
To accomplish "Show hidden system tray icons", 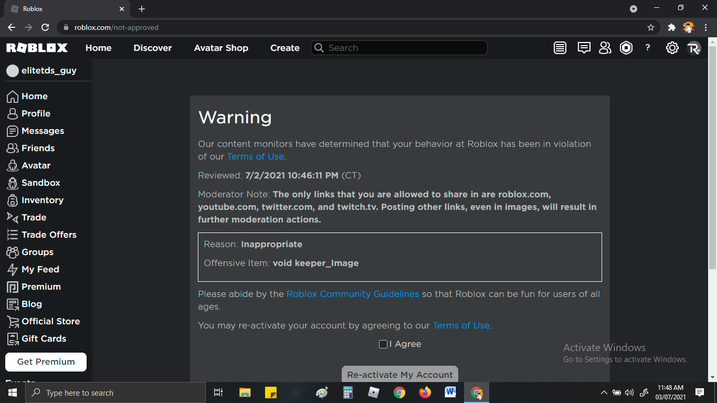I will click(604, 392).
